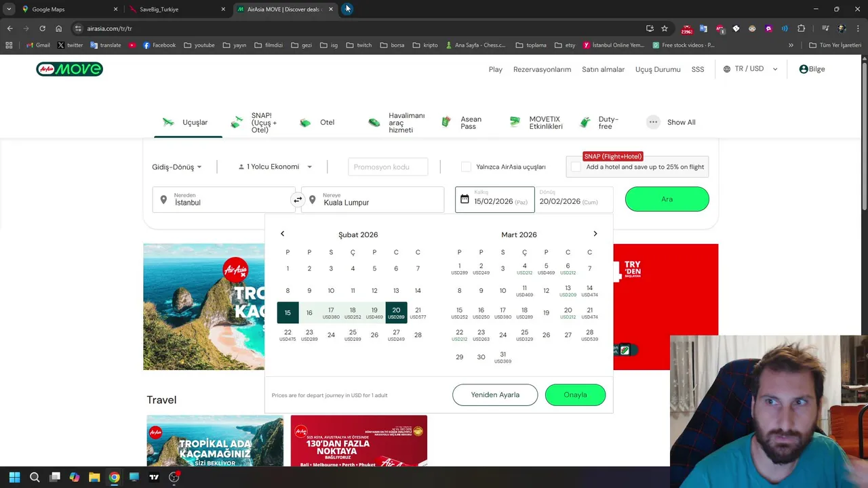Select 13 Mart priced USD209
This screenshot has height=488, width=868.
[568, 291]
